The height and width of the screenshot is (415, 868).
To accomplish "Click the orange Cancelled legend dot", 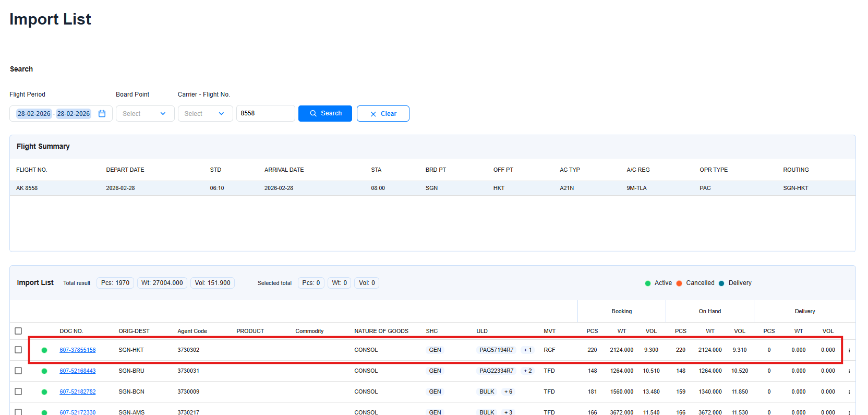I will [x=679, y=283].
